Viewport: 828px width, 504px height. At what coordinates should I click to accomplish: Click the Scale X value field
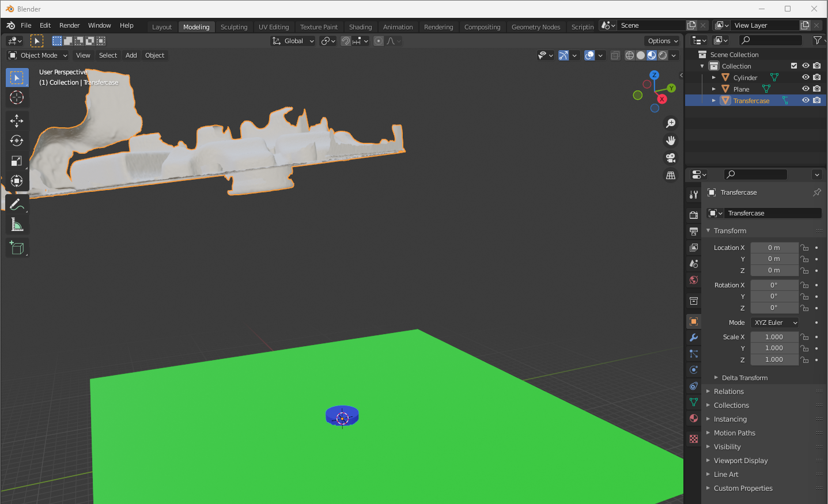point(774,337)
